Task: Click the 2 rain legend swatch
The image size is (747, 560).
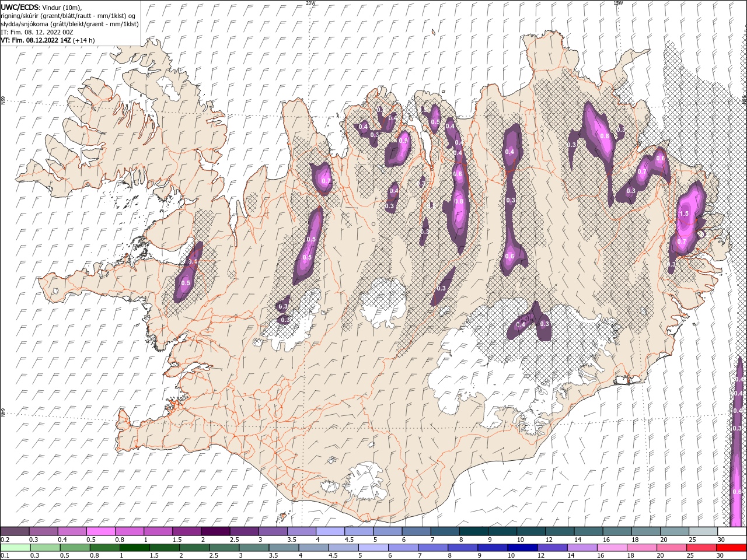Action: click(x=194, y=547)
